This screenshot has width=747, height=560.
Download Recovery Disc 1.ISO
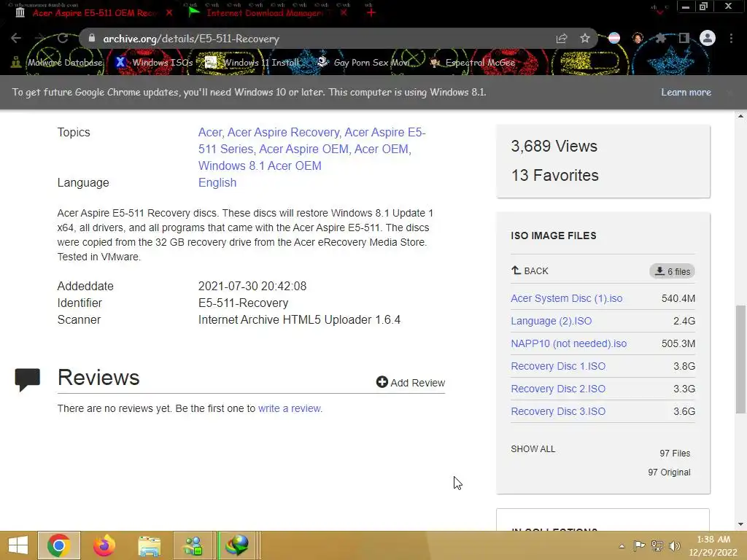pyautogui.click(x=558, y=366)
